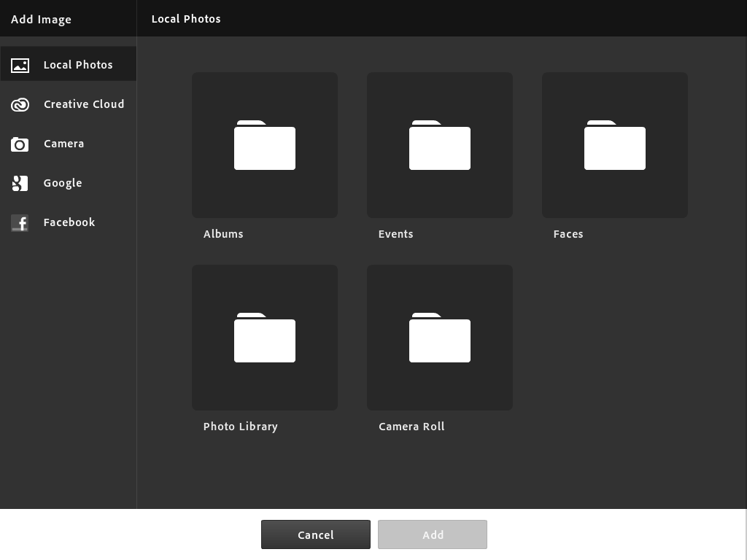Open the Photo Library folder icon
The image size is (747, 560).
(x=264, y=338)
